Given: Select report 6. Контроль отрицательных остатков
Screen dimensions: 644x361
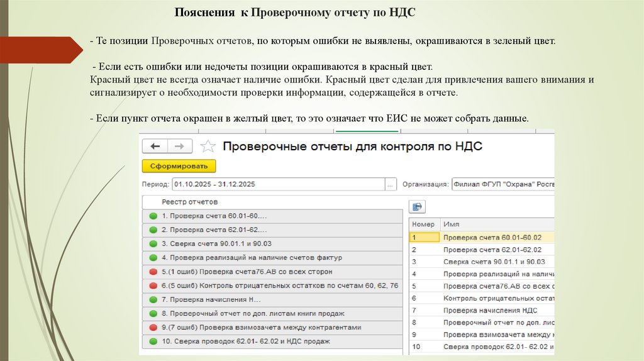Looking at the screenshot, I should click(272, 286).
